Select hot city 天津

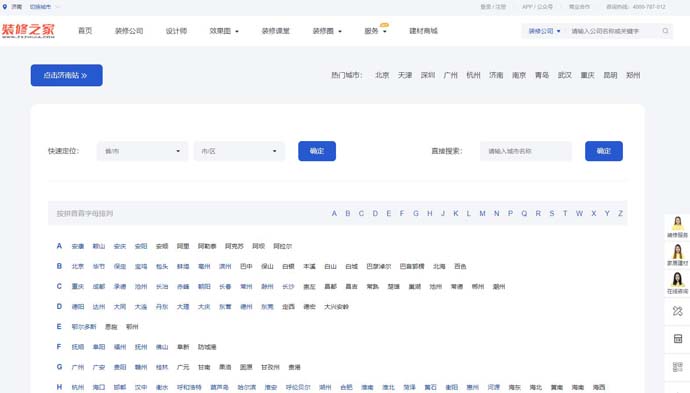click(x=405, y=75)
